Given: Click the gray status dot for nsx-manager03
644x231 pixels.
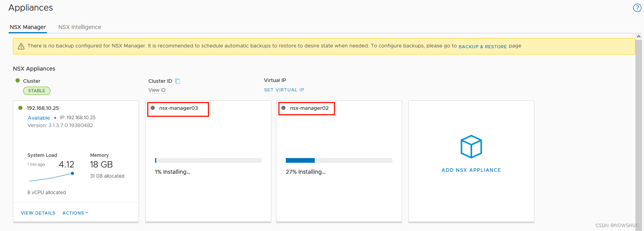Looking at the screenshot, I should coord(153,108).
